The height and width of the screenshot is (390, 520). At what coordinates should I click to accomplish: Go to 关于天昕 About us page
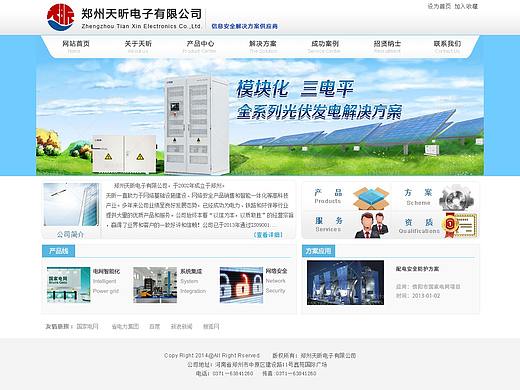pyautogui.click(x=138, y=47)
